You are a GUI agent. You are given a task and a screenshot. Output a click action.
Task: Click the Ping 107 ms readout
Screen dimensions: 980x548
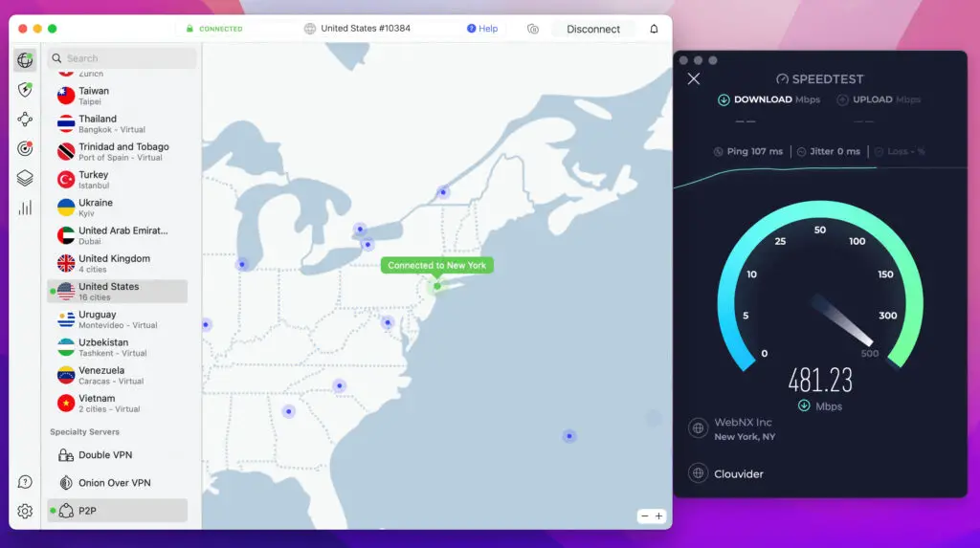coord(748,151)
